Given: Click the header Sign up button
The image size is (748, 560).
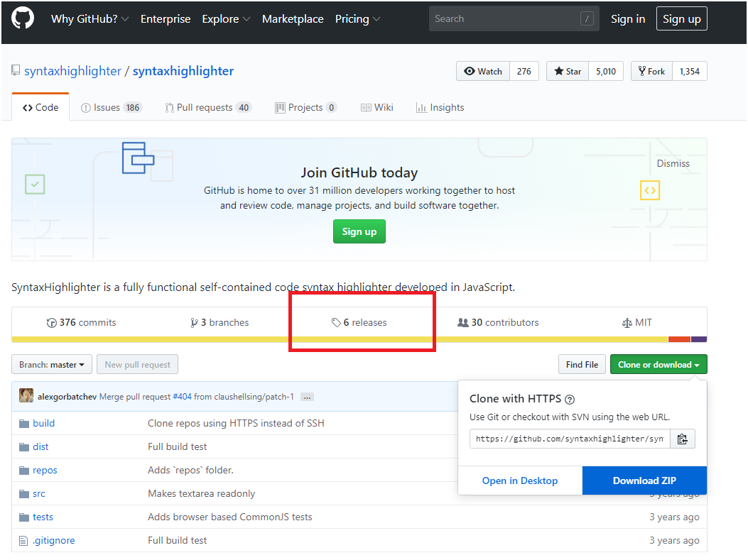Looking at the screenshot, I should click(x=682, y=18).
